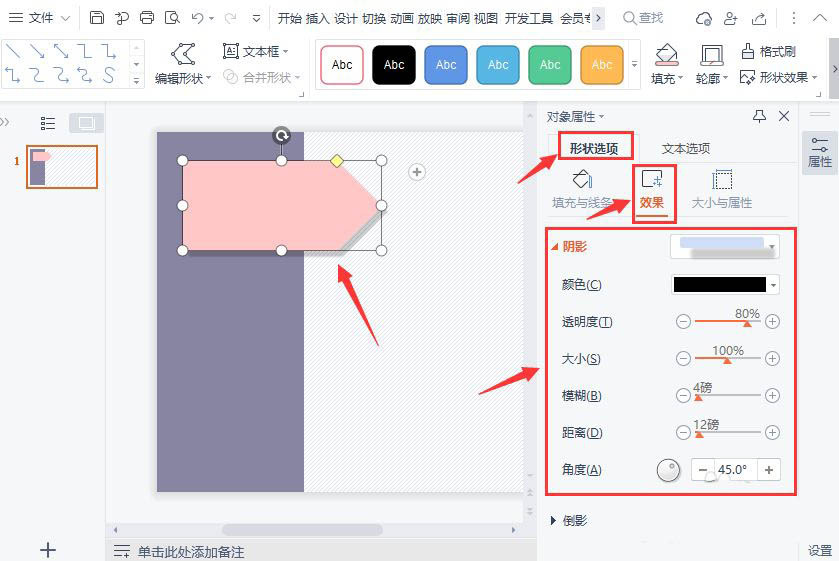Open Fill and Line (填充与线条) section
This screenshot has width=839, height=561.
pos(582,189)
